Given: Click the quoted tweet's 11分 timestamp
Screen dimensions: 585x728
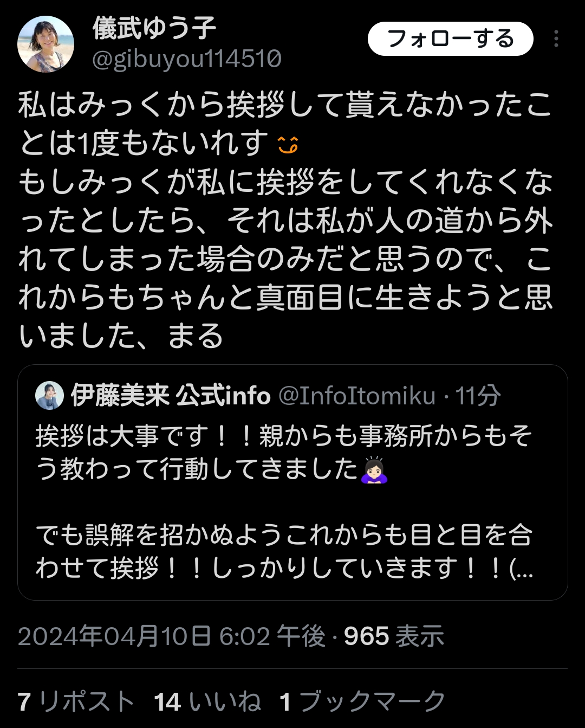Looking at the screenshot, I should coord(478,396).
